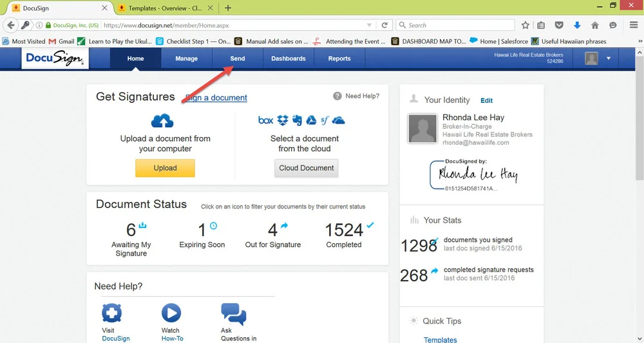Image resolution: width=644 pixels, height=343 pixels.
Task: Open the Firefox hamburger menu
Action: click(634, 25)
